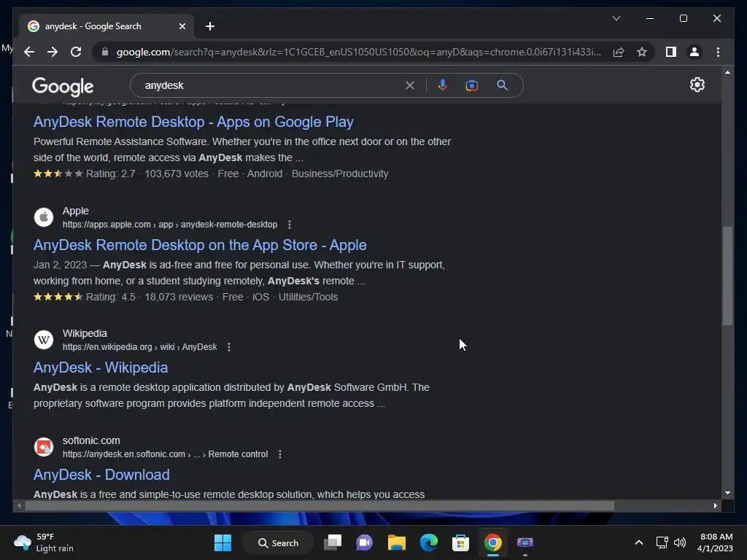The height and width of the screenshot is (560, 747).
Task: Search by image with Google Lens
Action: pos(472,85)
